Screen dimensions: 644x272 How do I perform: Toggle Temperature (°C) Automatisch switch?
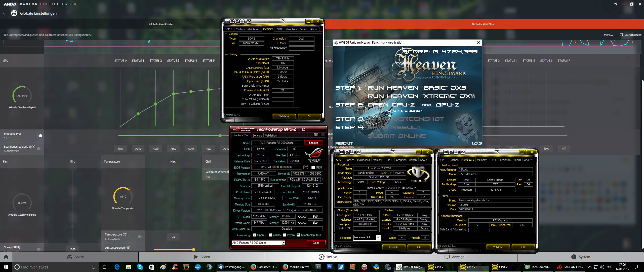(140, 237)
